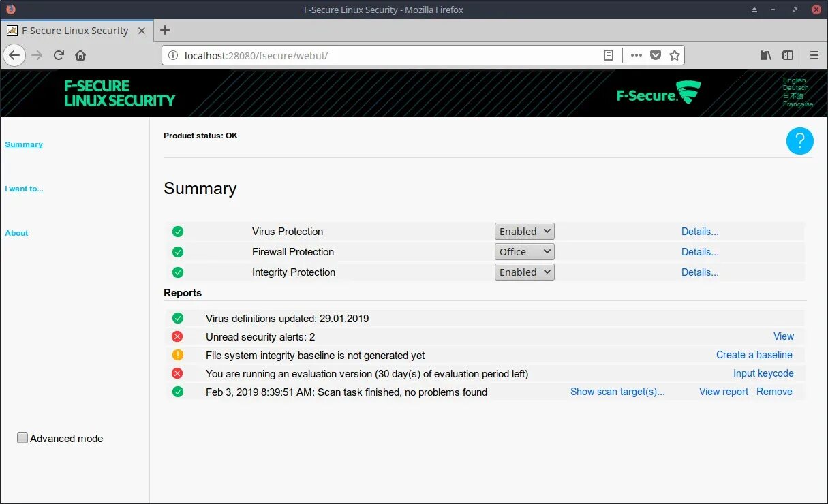
Task: Click 'Virus definitions updated: 29.01.2019' text
Action: pyautogui.click(x=287, y=318)
